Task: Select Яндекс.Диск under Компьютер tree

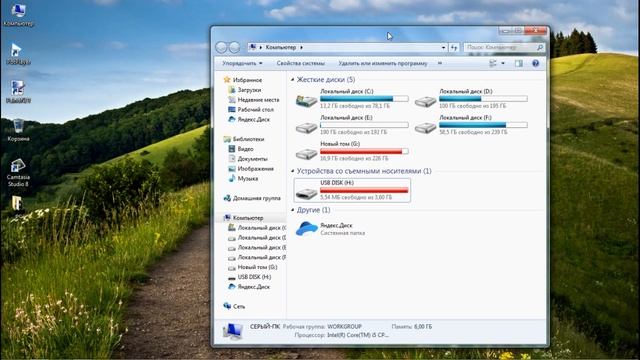Action: coord(253,287)
